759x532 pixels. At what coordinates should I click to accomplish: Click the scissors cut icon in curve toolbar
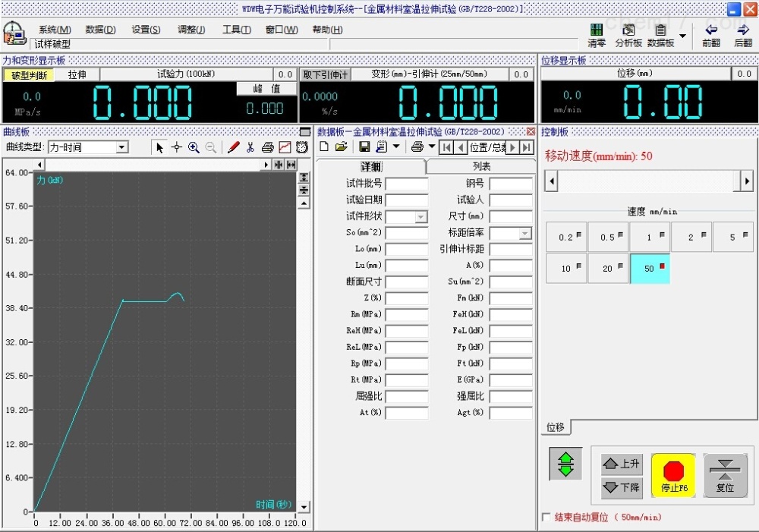click(x=250, y=147)
